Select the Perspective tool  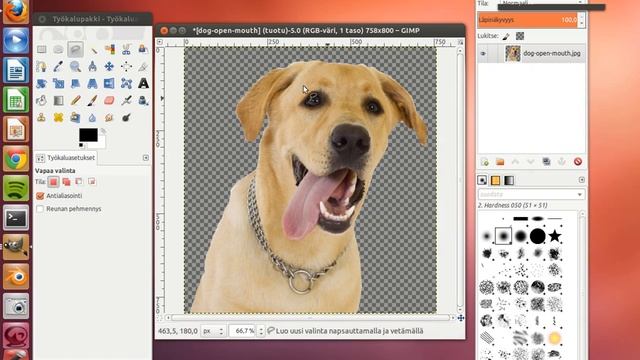pyautogui.click(x=93, y=83)
